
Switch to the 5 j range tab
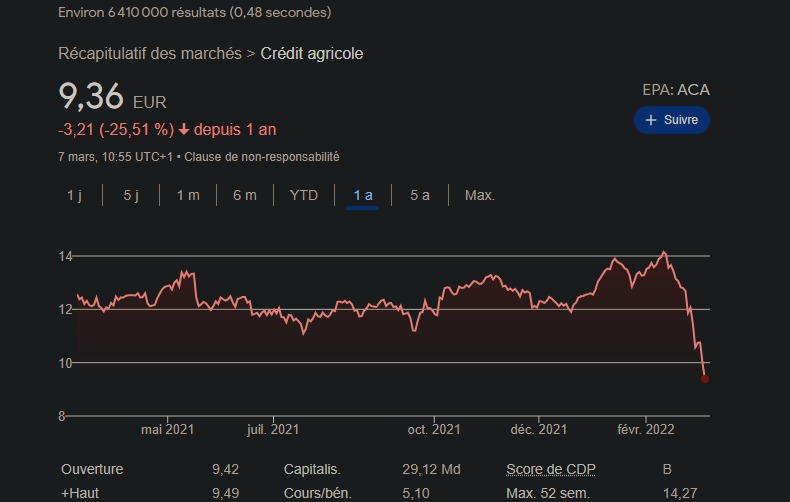pyautogui.click(x=131, y=195)
